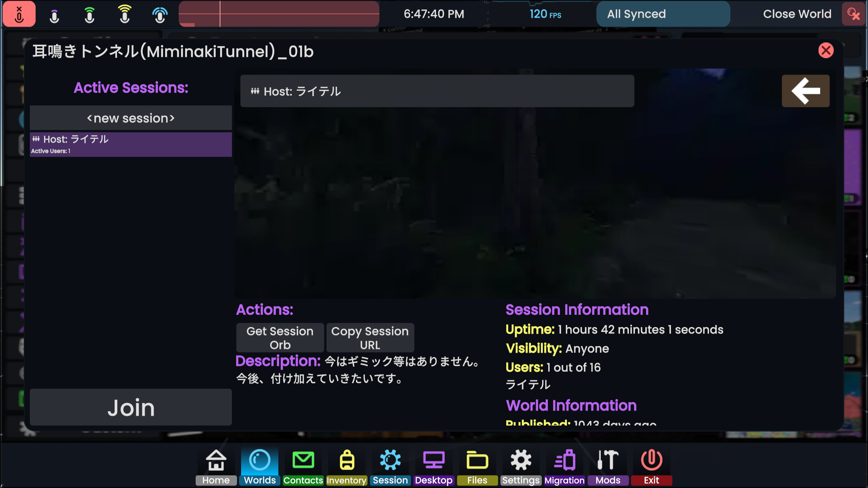This screenshot has height=488, width=868.
Task: Select the normal voice mode microphone
Action: (90, 15)
